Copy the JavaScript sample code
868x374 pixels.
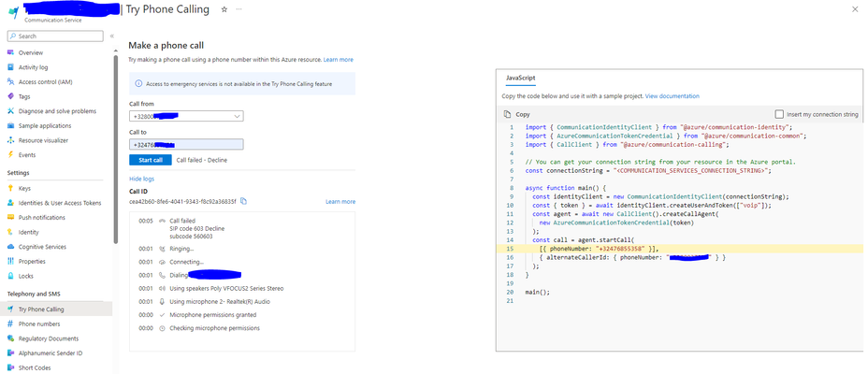517,114
